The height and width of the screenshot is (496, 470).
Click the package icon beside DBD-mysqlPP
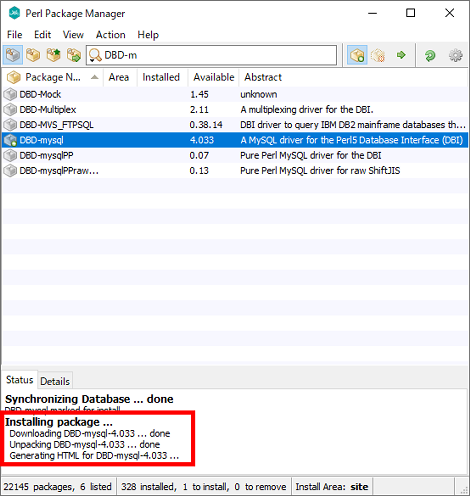pos(10,155)
